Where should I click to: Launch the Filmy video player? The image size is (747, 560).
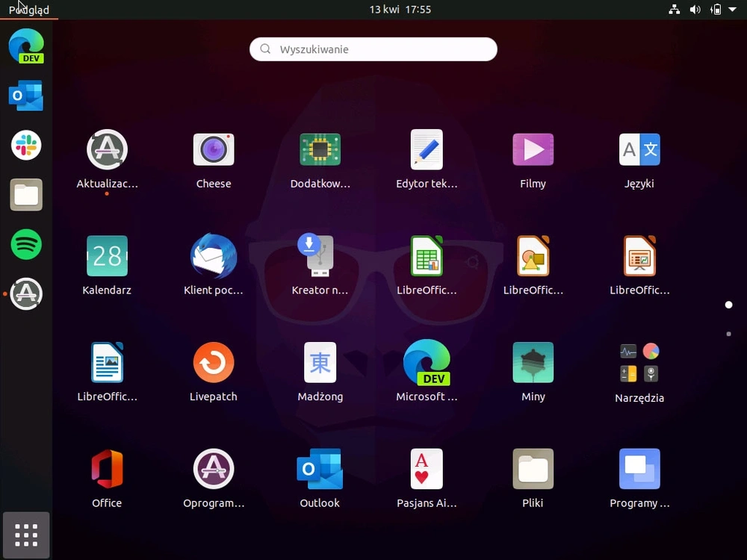tap(533, 149)
